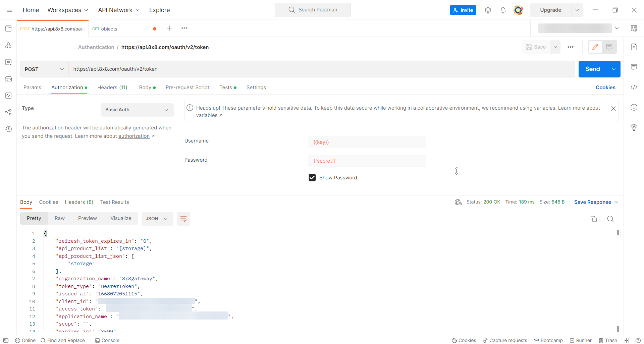Screen dimensions: 644x344
Task: Open the Code snippet panel icon
Action: point(634,87)
